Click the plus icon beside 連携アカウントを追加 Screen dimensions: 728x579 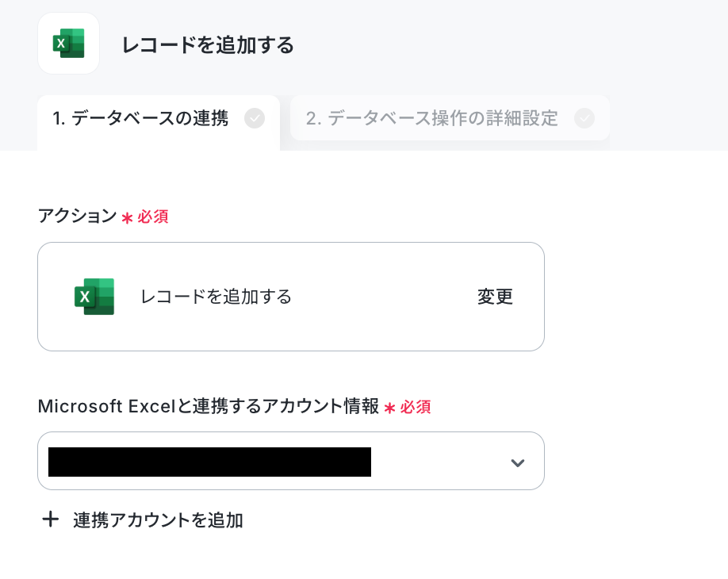(50, 519)
